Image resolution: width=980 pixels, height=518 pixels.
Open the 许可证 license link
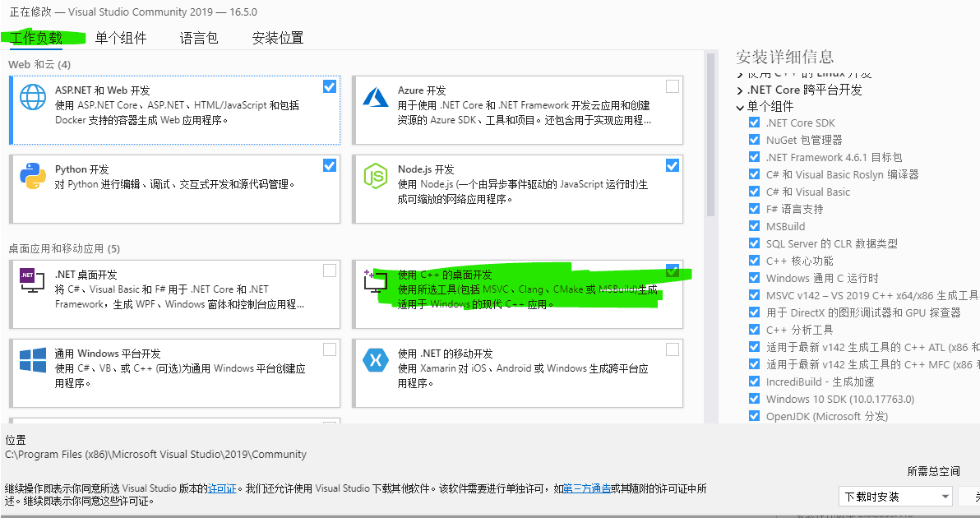pos(222,488)
